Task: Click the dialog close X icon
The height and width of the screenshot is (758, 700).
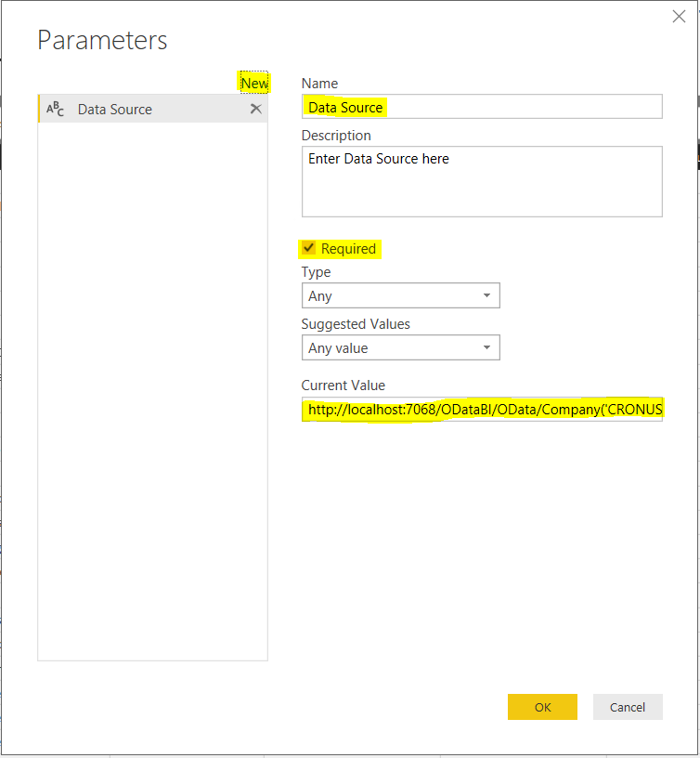Action: [679, 16]
